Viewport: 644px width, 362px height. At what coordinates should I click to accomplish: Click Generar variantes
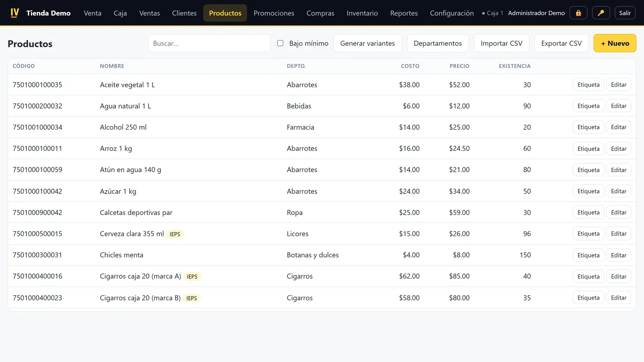click(367, 43)
